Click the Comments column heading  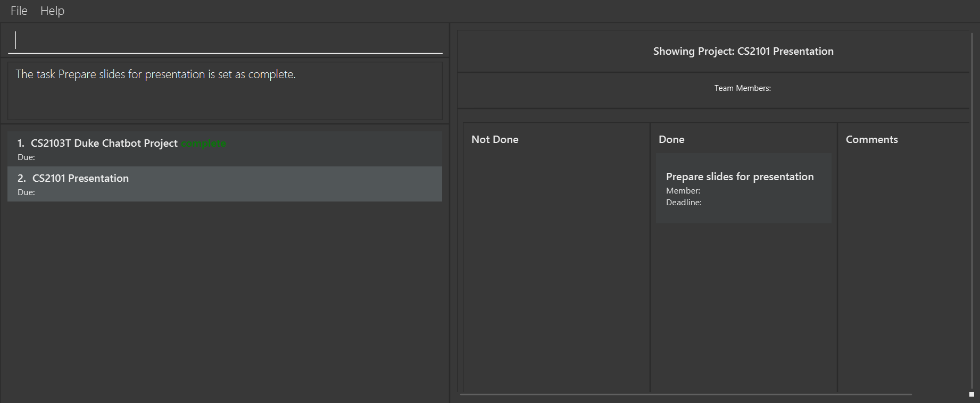871,139
